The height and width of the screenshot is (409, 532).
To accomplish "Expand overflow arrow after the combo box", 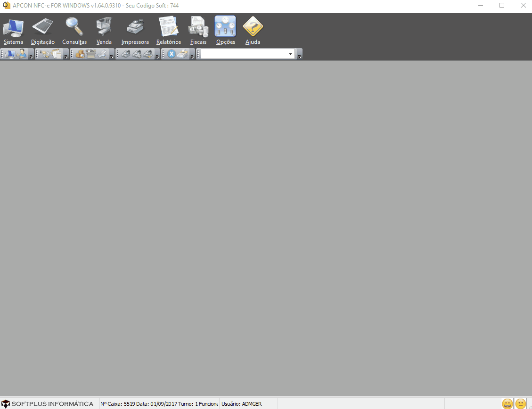I will point(299,54).
